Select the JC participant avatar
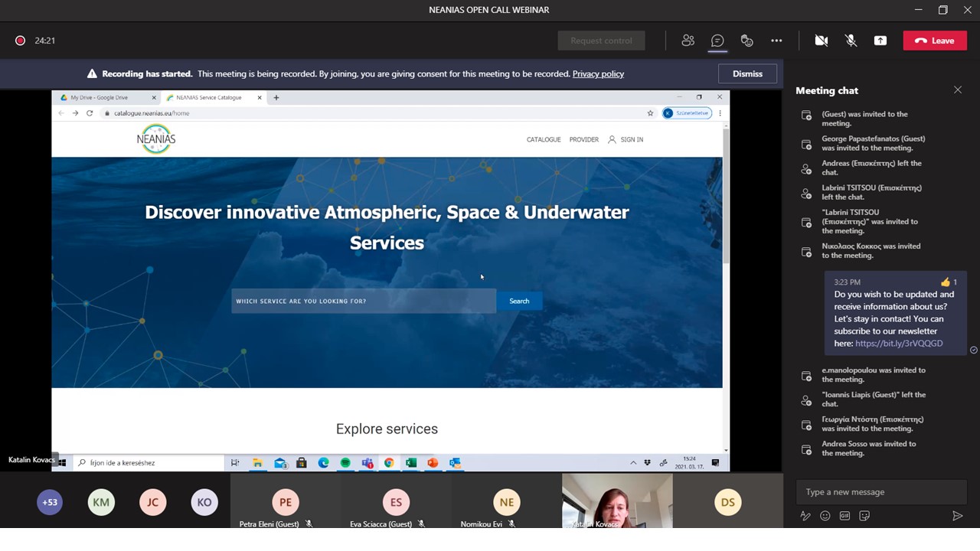Viewport: 980px width, 551px height. pyautogui.click(x=152, y=502)
